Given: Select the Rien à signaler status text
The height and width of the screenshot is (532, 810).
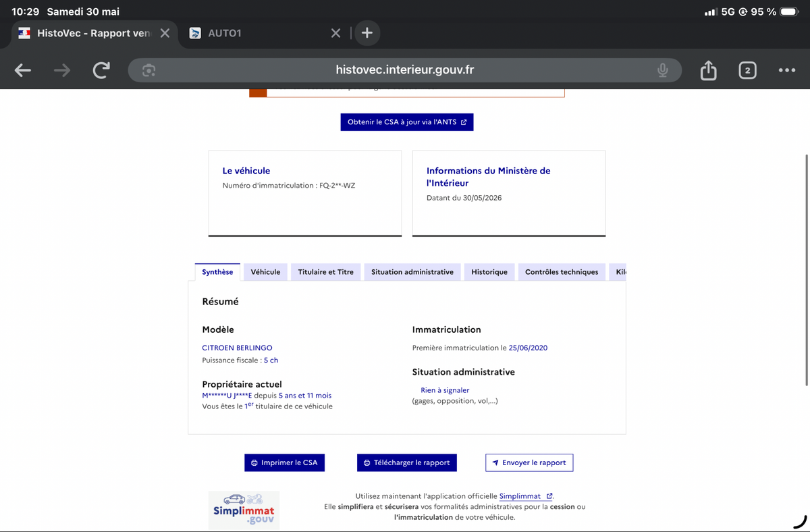Looking at the screenshot, I should point(445,390).
